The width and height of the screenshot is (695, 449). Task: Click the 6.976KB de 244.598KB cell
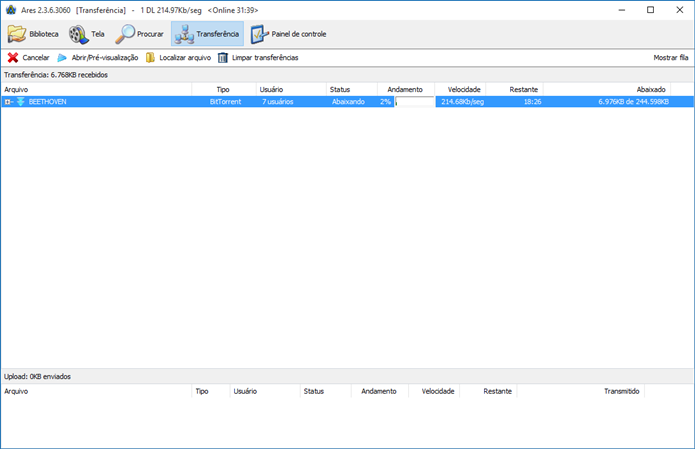pyautogui.click(x=633, y=102)
